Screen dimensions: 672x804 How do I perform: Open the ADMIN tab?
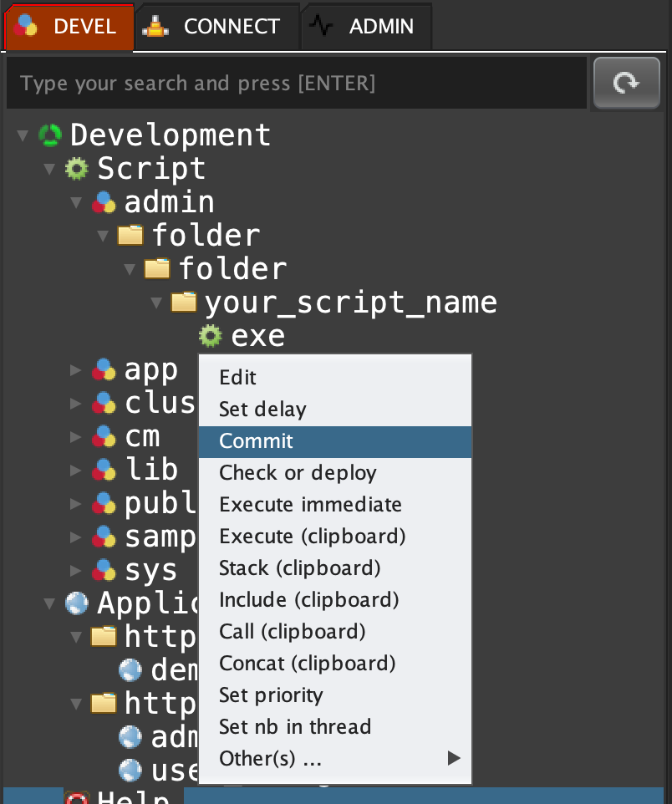coord(366,26)
